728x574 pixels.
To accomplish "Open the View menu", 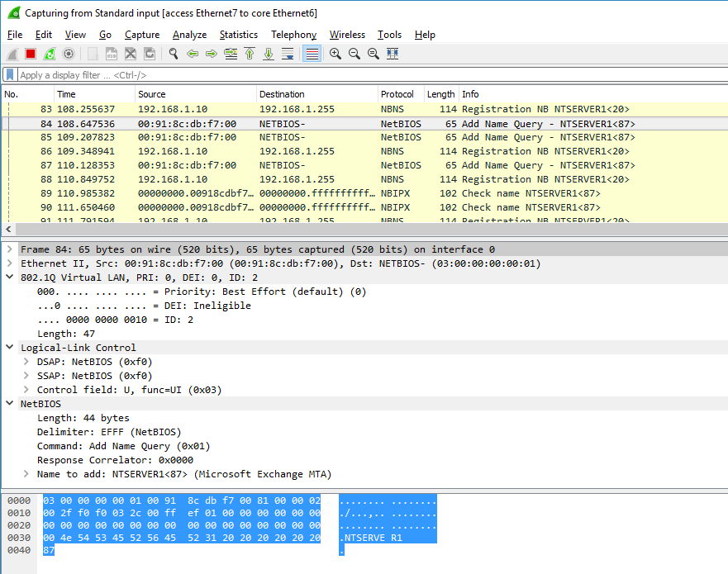I will (75, 35).
